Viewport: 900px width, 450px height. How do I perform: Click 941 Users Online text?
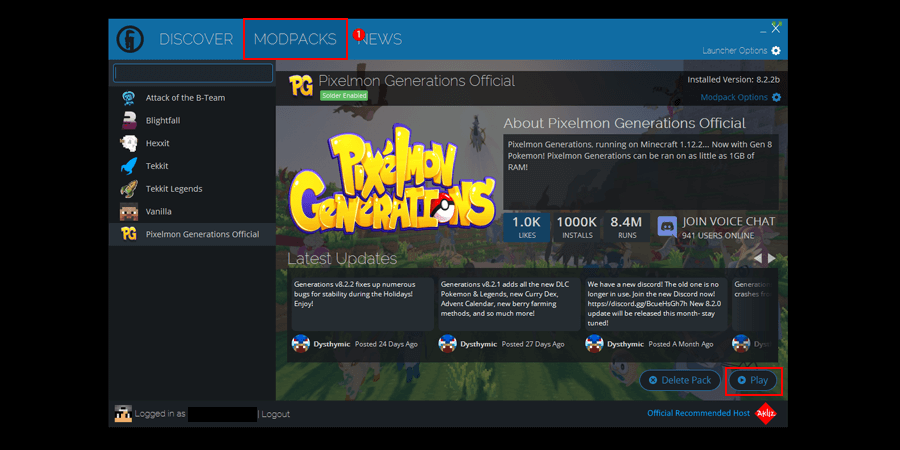(x=718, y=235)
